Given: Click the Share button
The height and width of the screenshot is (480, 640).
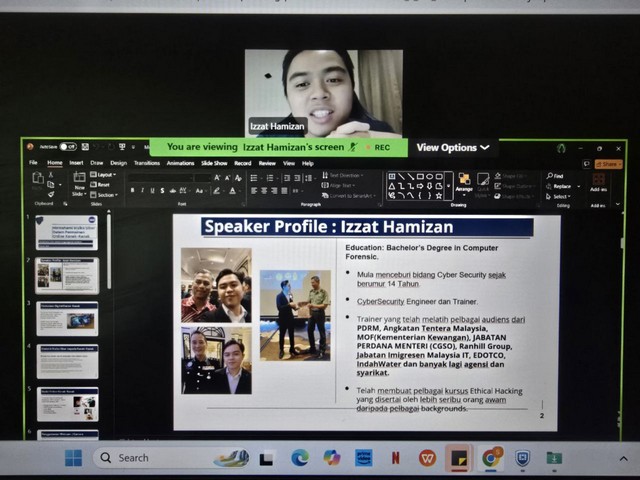Looking at the screenshot, I should (607, 163).
